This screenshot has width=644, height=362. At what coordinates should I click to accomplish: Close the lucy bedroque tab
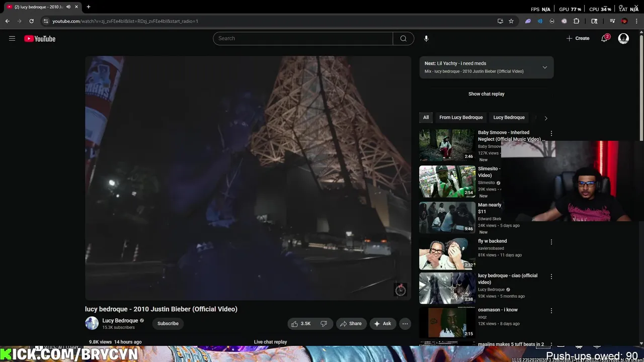(76, 7)
